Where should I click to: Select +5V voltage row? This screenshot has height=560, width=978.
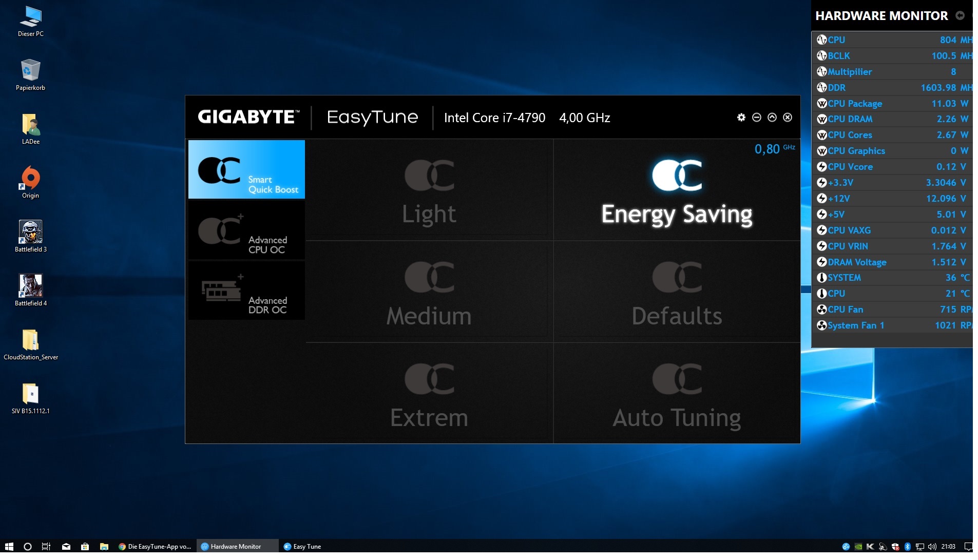[893, 215]
